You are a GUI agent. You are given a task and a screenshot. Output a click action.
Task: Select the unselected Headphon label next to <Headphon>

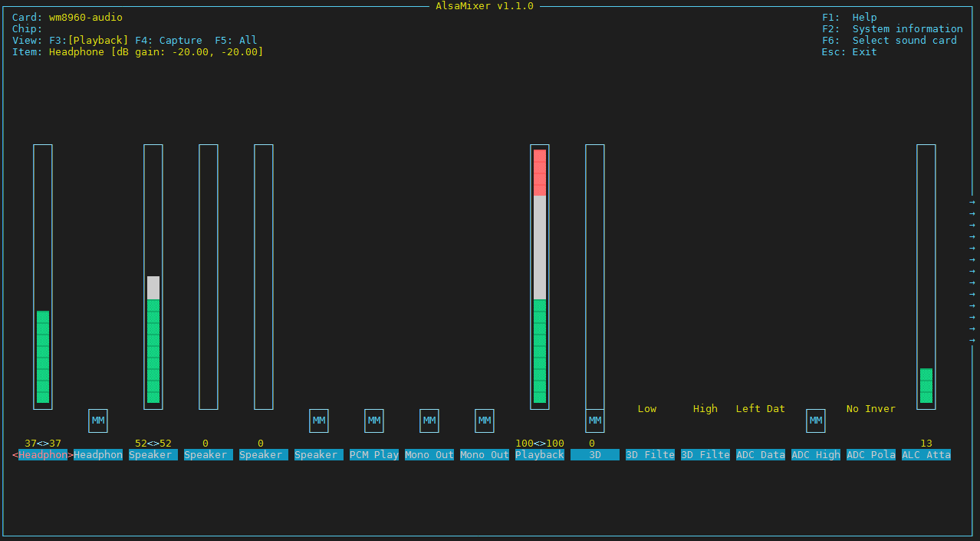pos(98,455)
